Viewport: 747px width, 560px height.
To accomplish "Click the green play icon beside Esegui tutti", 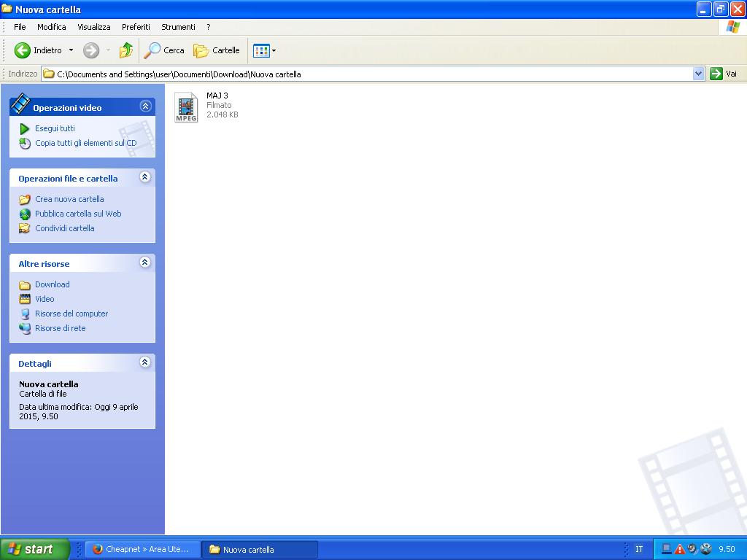I will click(x=24, y=128).
